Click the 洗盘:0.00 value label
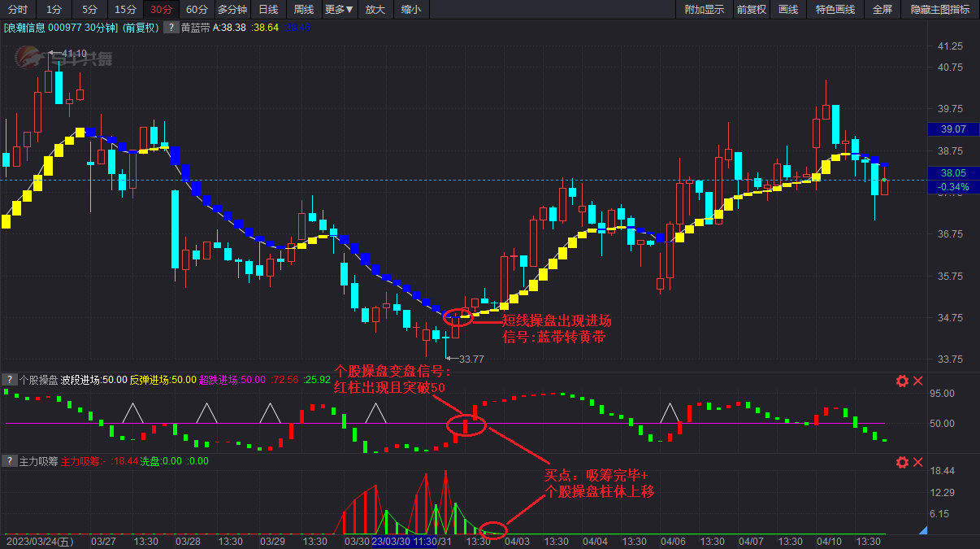 (x=163, y=461)
